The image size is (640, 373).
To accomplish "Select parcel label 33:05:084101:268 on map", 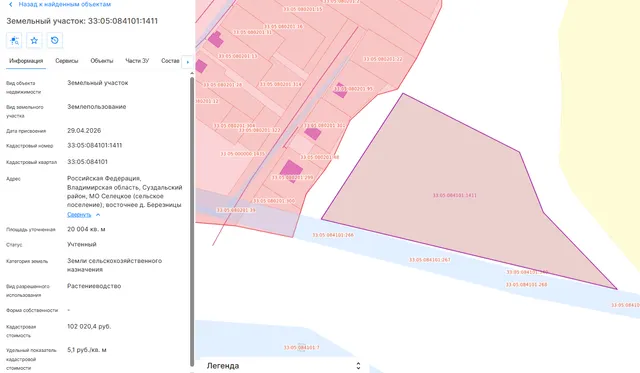I will pyautogui.click(x=527, y=284).
